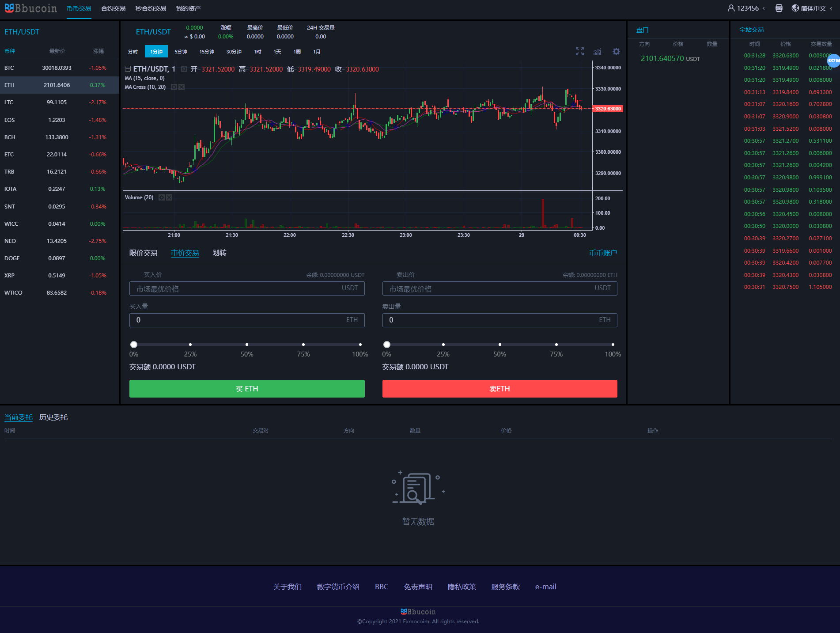Open ETH/USDT series settings gear

[x=184, y=69]
